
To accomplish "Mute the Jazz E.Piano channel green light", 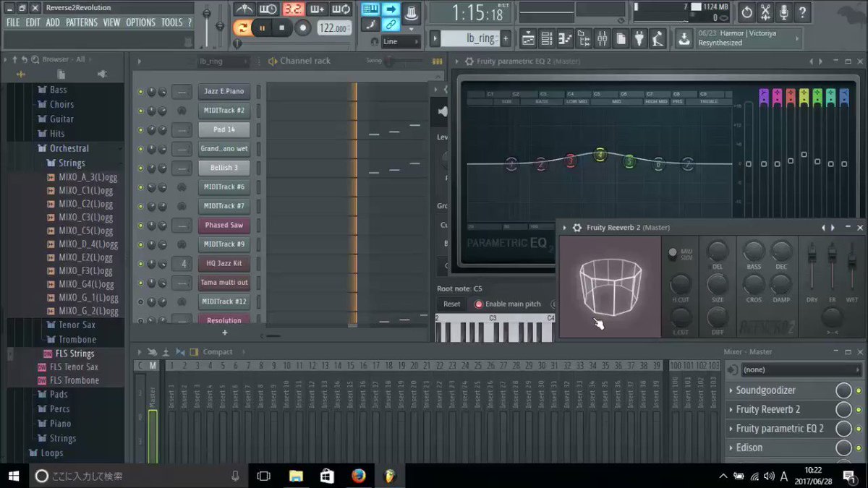I will point(140,92).
